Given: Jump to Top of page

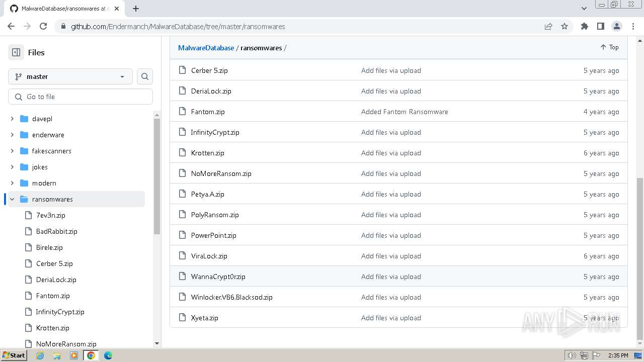Looking at the screenshot, I should tap(609, 47).
